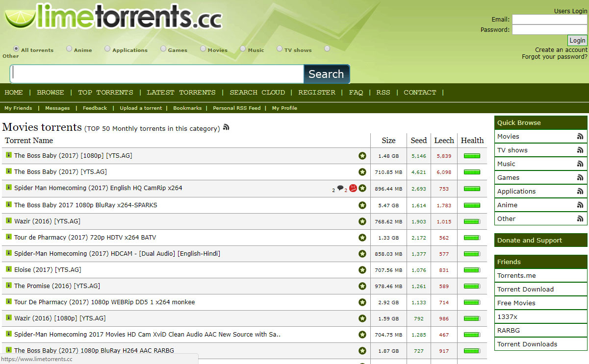
Task: Click star bookmark icon for Spider-Man Homecoming HDCAM Dual Audio
Action: [x=362, y=254]
